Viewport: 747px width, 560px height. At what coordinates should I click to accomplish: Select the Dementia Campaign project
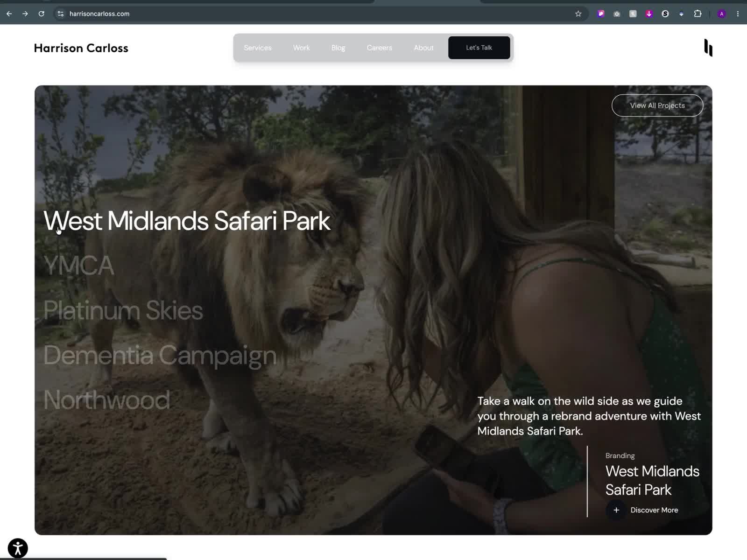(160, 356)
